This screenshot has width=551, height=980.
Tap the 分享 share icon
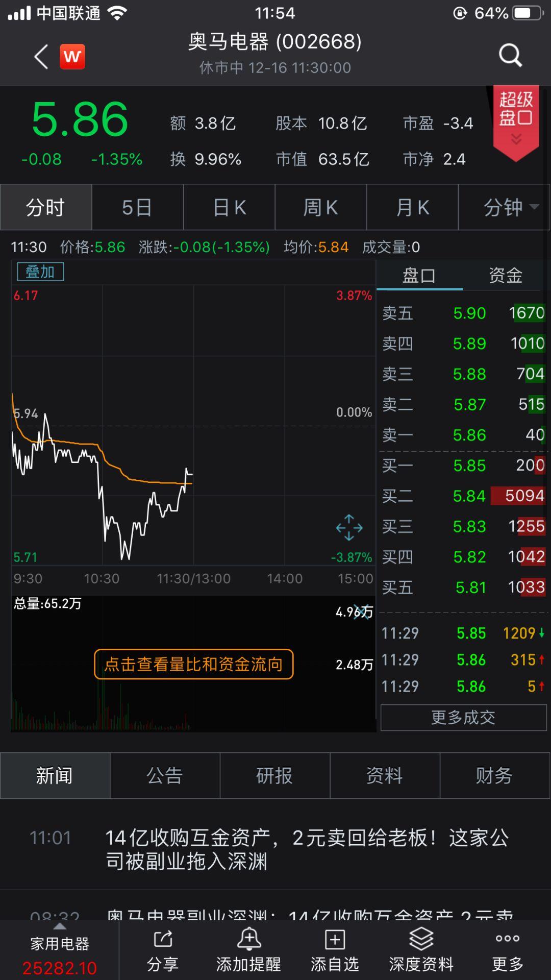tap(163, 939)
